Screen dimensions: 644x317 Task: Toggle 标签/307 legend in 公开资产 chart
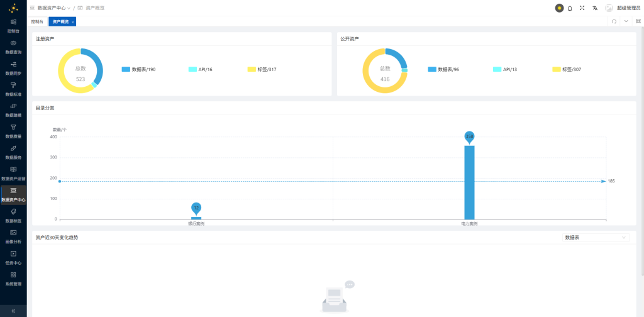[567, 69]
